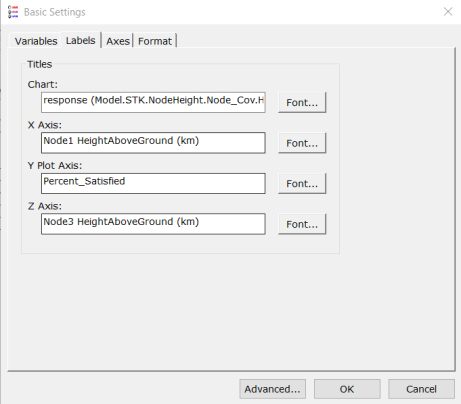Go to the Format tab
The height and width of the screenshot is (404, 461).
coord(155,41)
